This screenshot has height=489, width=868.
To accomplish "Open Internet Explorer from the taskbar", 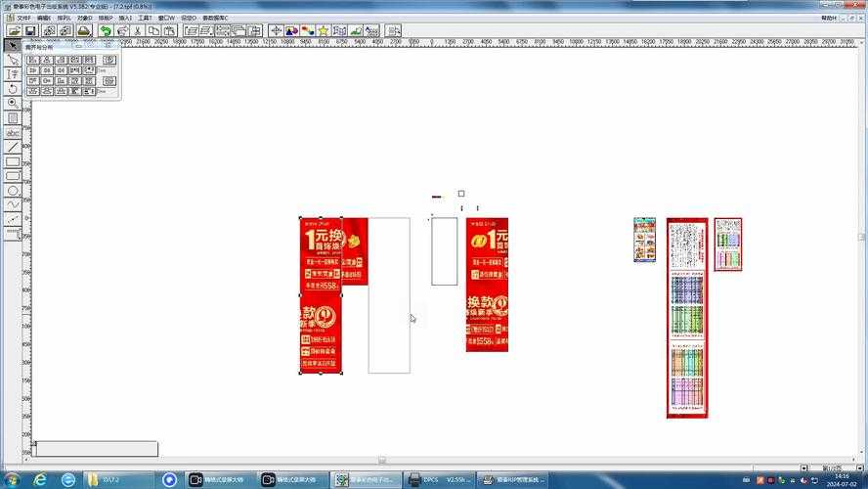I will coord(40,480).
